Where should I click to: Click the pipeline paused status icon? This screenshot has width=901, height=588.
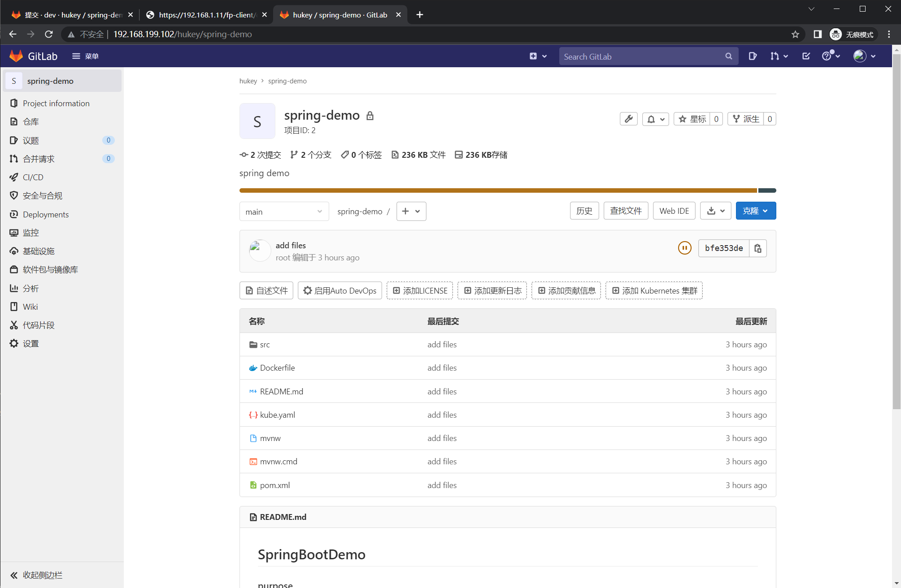684,248
